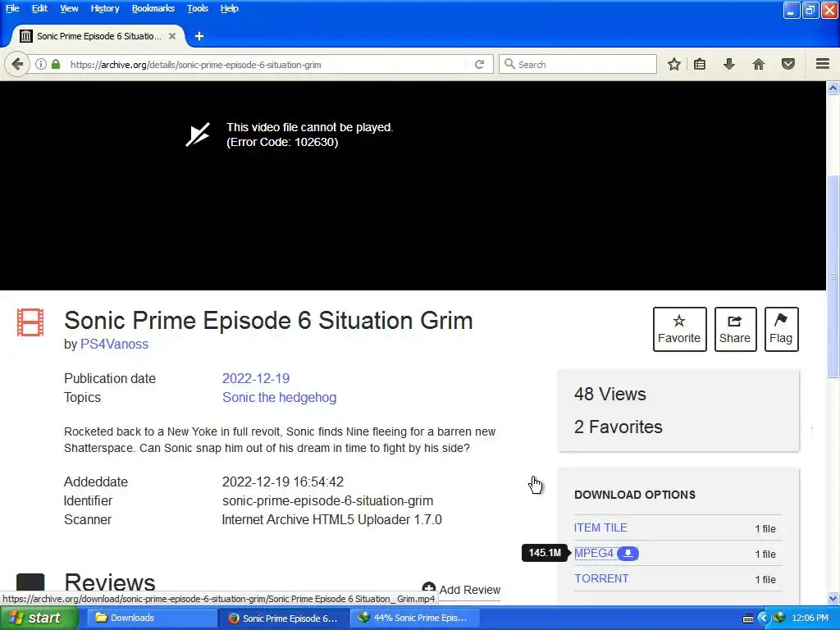Viewport: 840px width, 630px height.
Task: Inspect the green secure-connection padlock icon
Action: click(x=56, y=64)
